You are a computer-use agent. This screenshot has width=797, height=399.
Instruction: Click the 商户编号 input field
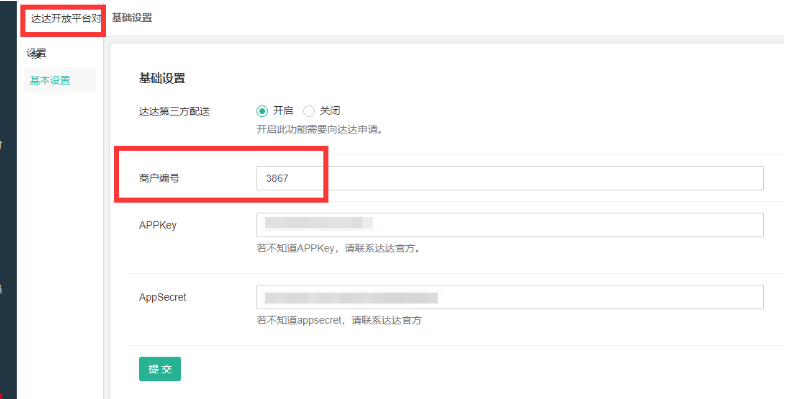click(x=510, y=178)
